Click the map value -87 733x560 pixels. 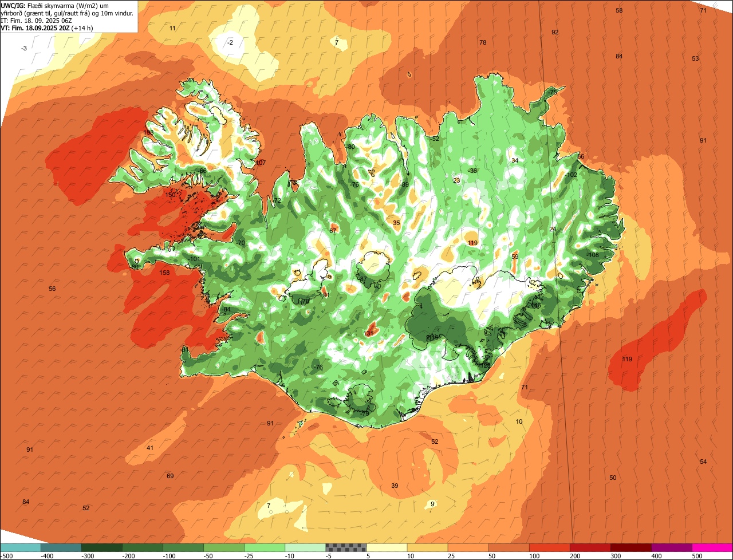[x=362, y=279]
